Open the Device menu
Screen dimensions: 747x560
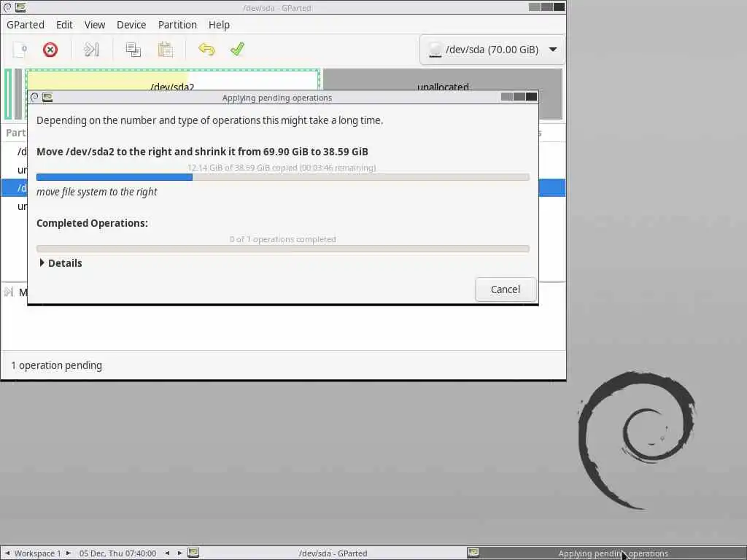point(131,25)
